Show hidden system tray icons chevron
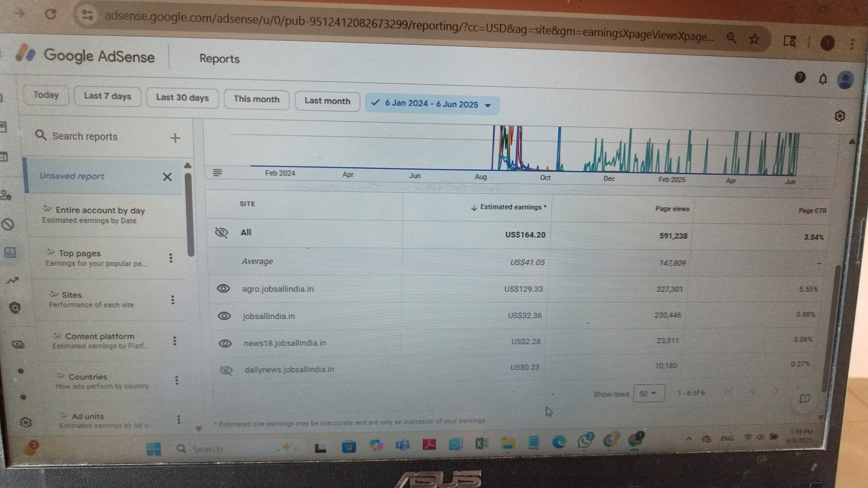 tap(689, 439)
